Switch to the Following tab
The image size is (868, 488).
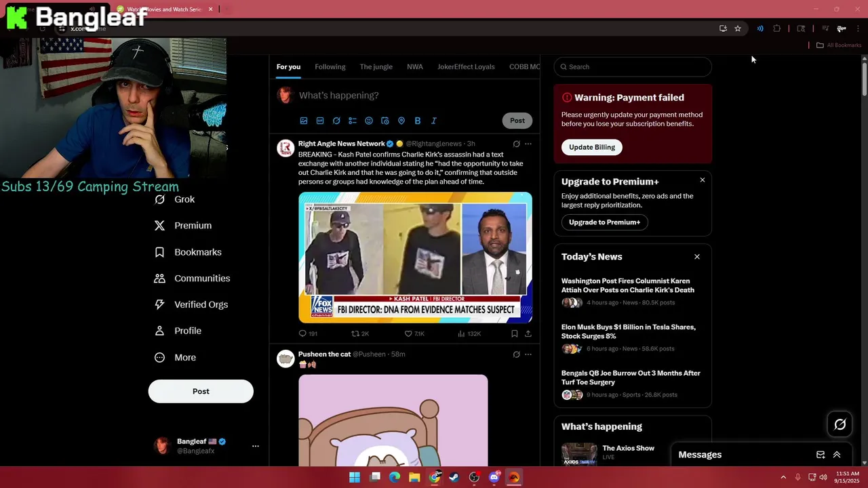pyautogui.click(x=330, y=66)
